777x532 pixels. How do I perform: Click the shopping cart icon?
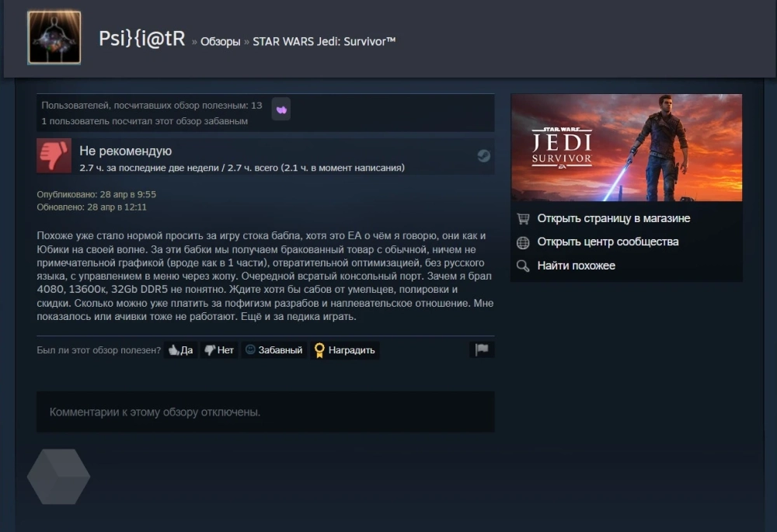click(523, 218)
